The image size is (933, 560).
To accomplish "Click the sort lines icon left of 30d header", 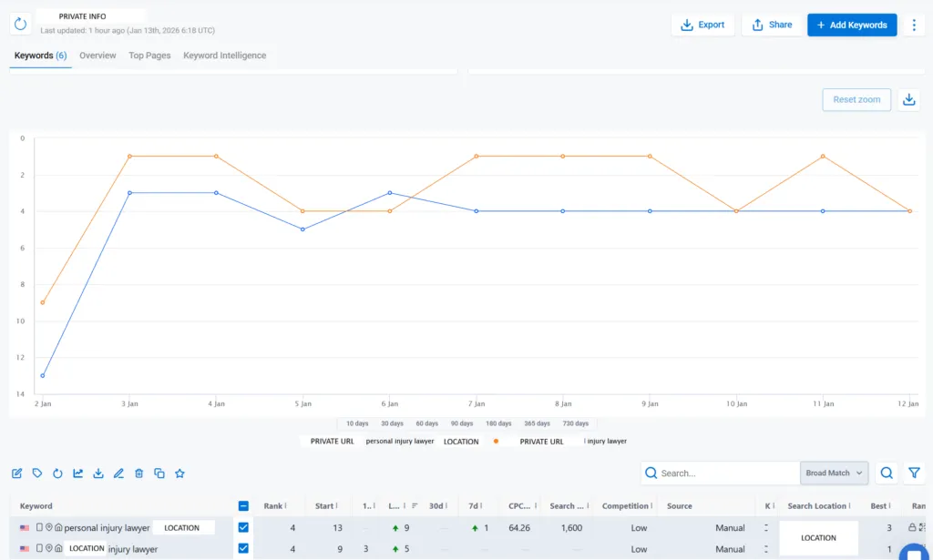I will (x=415, y=506).
